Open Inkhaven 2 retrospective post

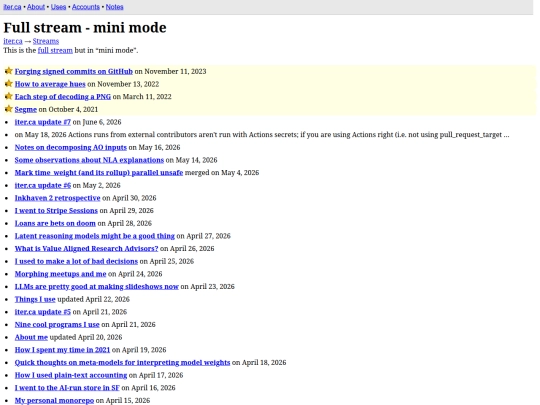click(57, 198)
